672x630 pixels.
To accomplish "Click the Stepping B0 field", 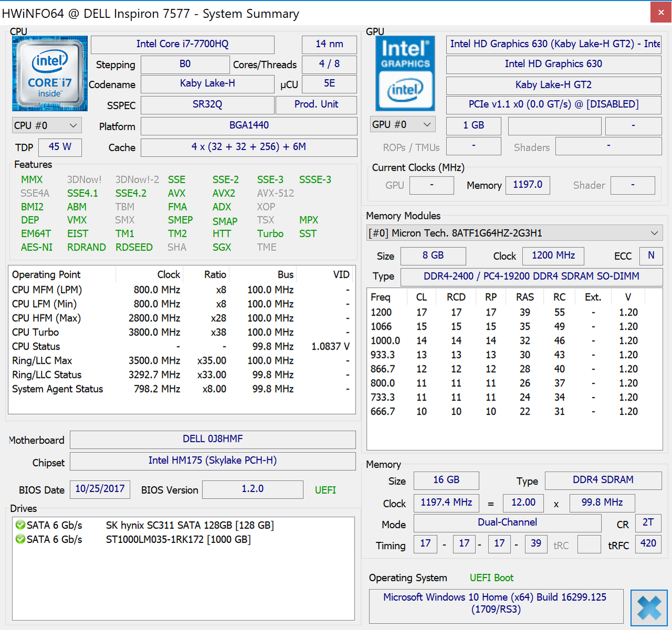I will [x=185, y=64].
